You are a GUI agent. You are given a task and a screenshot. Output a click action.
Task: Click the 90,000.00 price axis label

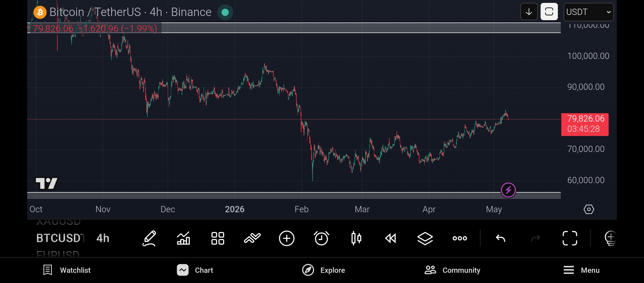pos(586,87)
